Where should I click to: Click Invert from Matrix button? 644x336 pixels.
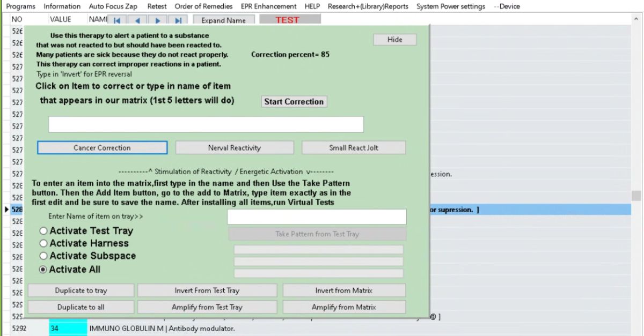click(343, 290)
